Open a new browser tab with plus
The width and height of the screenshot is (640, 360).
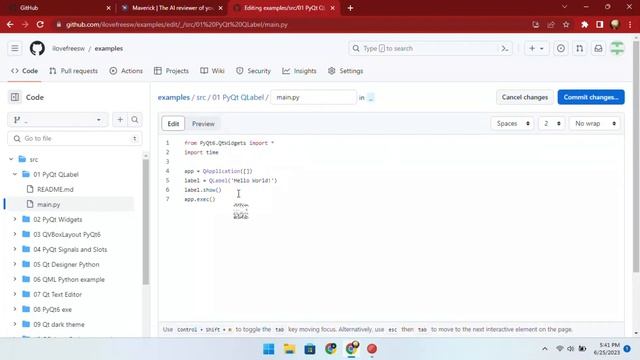[350, 8]
